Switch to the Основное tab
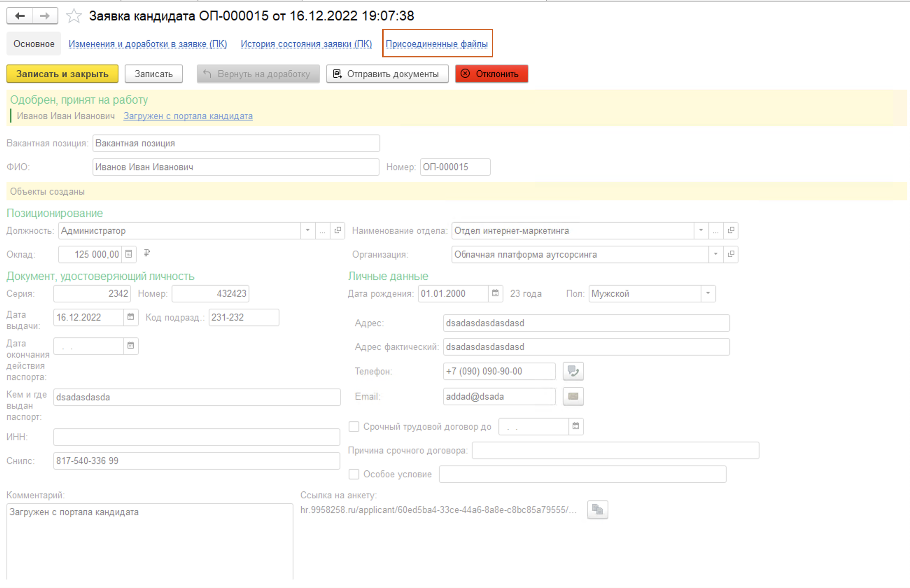Viewport: 910px width, 588px height. 34,44
